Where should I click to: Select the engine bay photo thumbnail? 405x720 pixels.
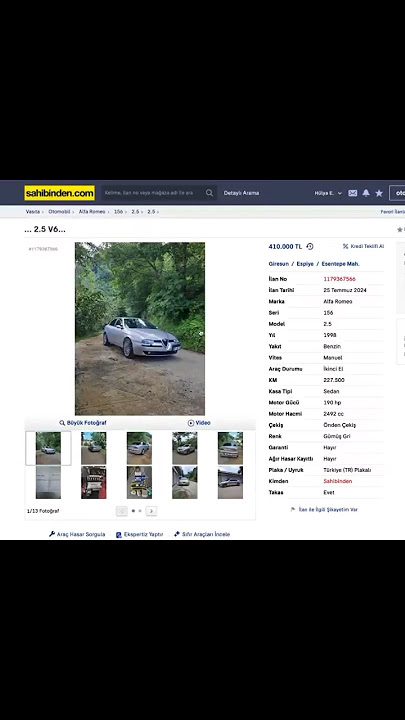click(94, 483)
